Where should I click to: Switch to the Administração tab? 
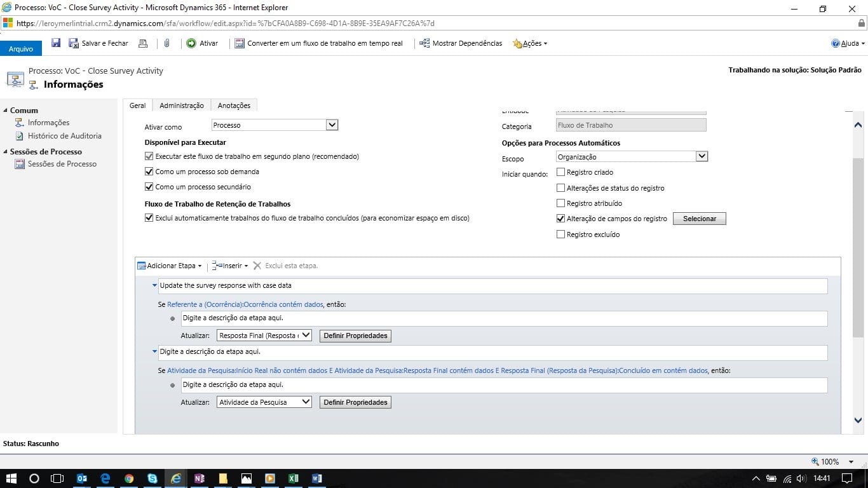click(x=181, y=105)
